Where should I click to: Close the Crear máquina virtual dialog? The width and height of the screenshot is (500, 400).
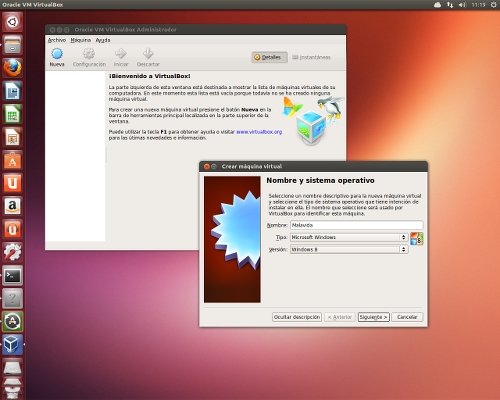[x=206, y=166]
